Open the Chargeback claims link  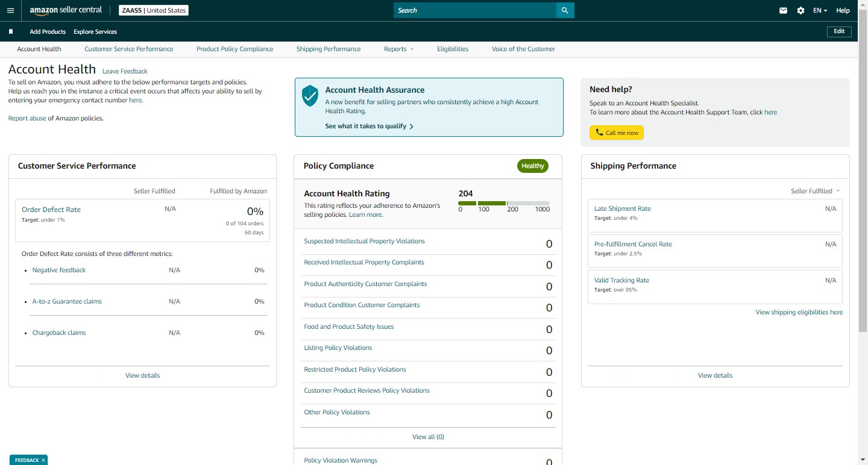click(x=59, y=332)
